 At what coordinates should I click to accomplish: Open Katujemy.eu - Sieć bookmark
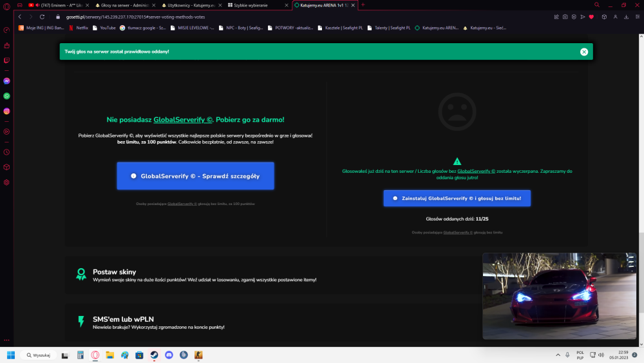pyautogui.click(x=484, y=28)
